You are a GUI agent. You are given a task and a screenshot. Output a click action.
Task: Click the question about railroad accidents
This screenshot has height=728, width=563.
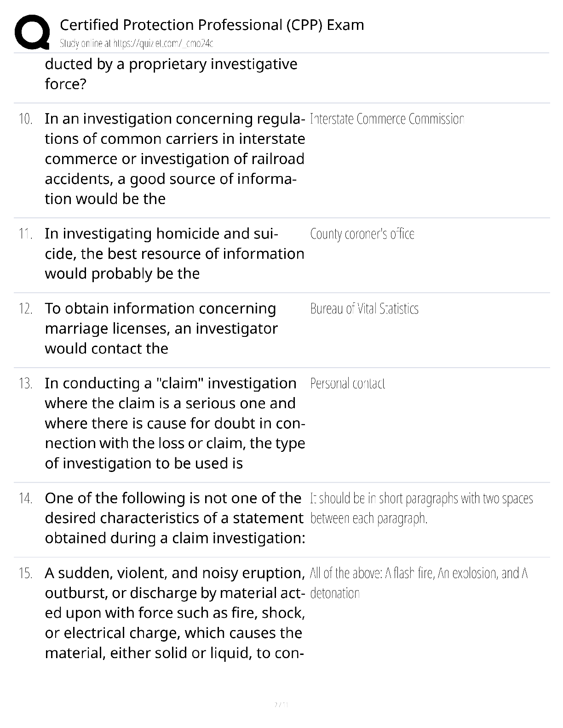[x=175, y=159]
